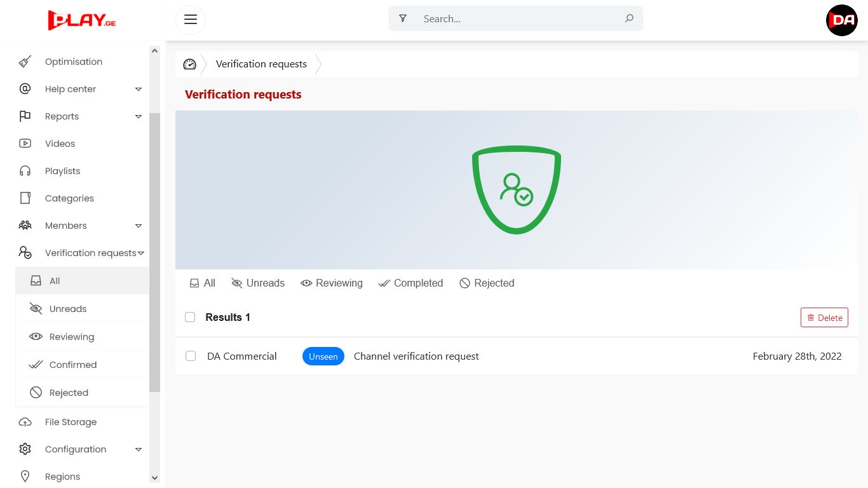Focus the Search input field
868x488 pixels.
[x=518, y=19]
